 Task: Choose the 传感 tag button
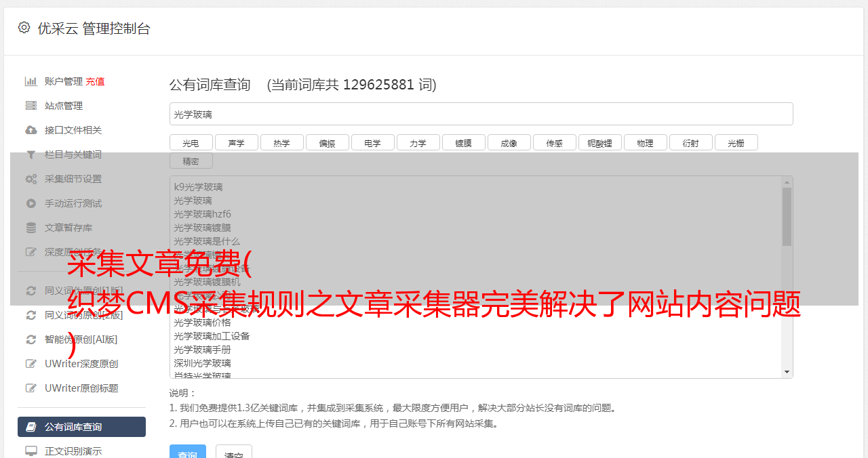554,142
